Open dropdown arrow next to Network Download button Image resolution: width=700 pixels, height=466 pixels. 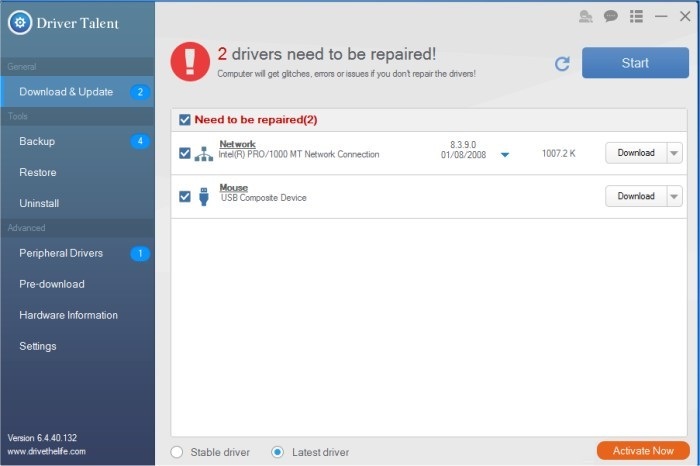pyautogui.click(x=675, y=153)
